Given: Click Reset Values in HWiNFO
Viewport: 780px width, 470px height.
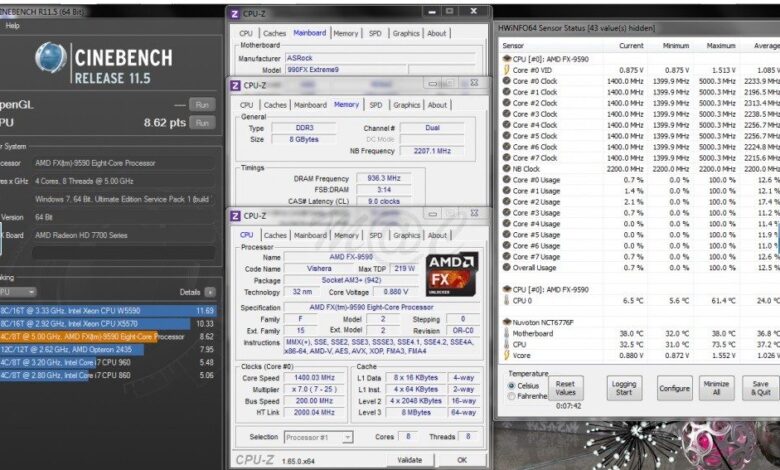Looking at the screenshot, I should pos(565,388).
